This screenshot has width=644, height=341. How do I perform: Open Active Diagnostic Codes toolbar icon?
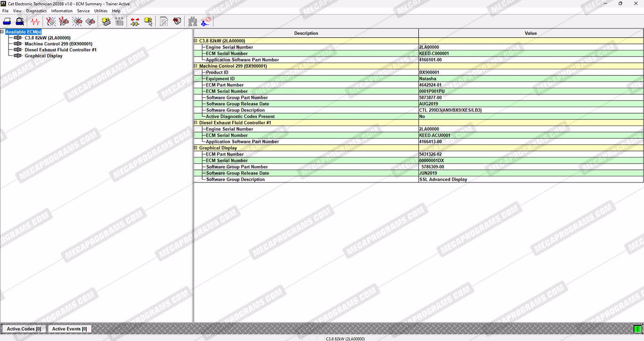(x=51, y=21)
